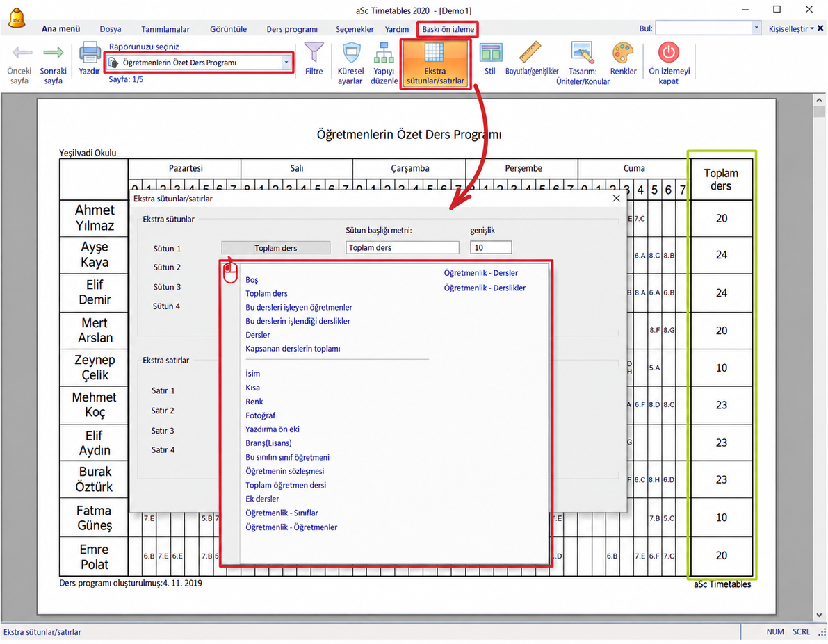Open Küresel ayarlar shield icon
This screenshot has height=644, width=828.
[x=351, y=53]
